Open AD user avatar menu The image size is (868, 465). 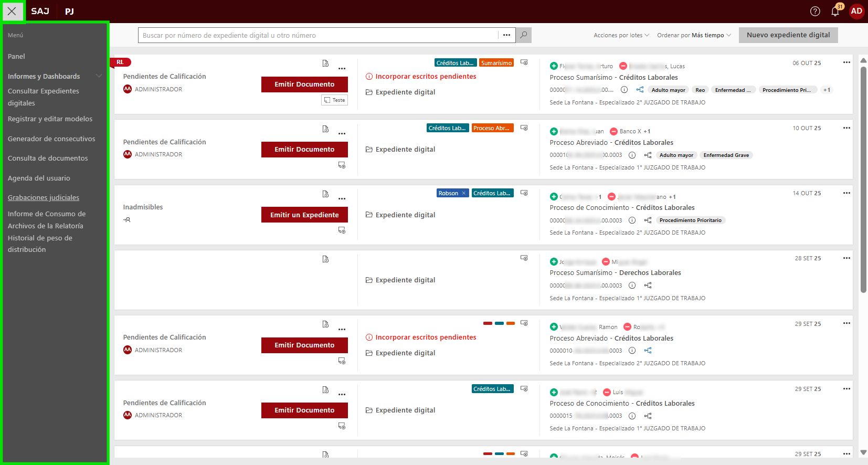[856, 11]
